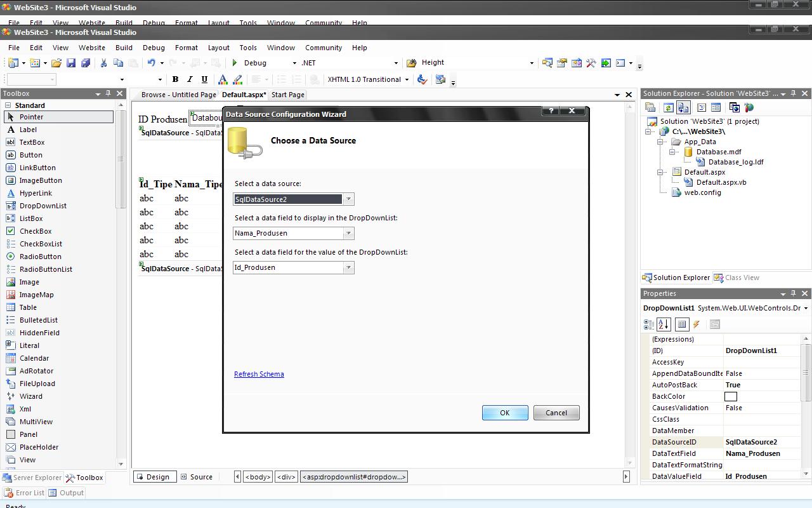Switch Properties to Categorized view
Screen dimensions: 812x508
[649, 324]
